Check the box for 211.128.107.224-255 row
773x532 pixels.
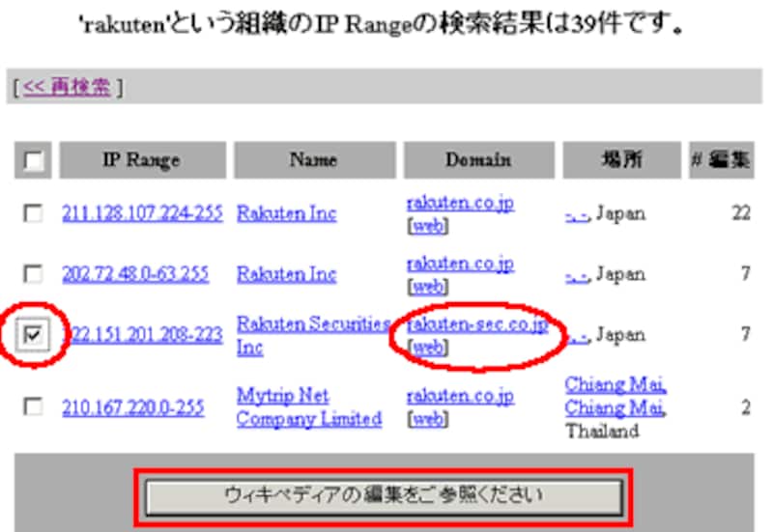33,213
